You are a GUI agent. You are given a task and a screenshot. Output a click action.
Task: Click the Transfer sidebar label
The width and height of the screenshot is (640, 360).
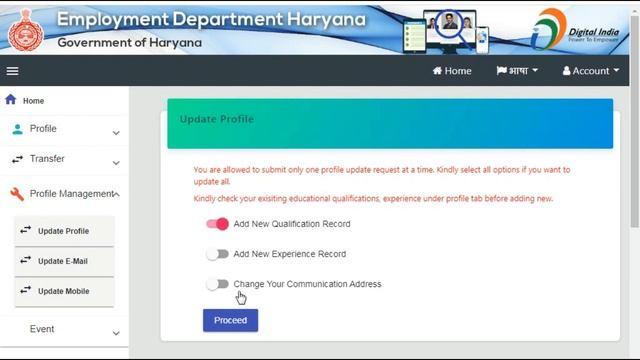pyautogui.click(x=47, y=158)
